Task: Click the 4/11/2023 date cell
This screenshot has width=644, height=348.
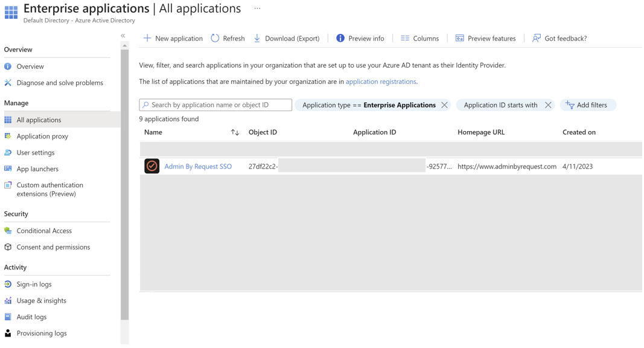Action: point(578,166)
